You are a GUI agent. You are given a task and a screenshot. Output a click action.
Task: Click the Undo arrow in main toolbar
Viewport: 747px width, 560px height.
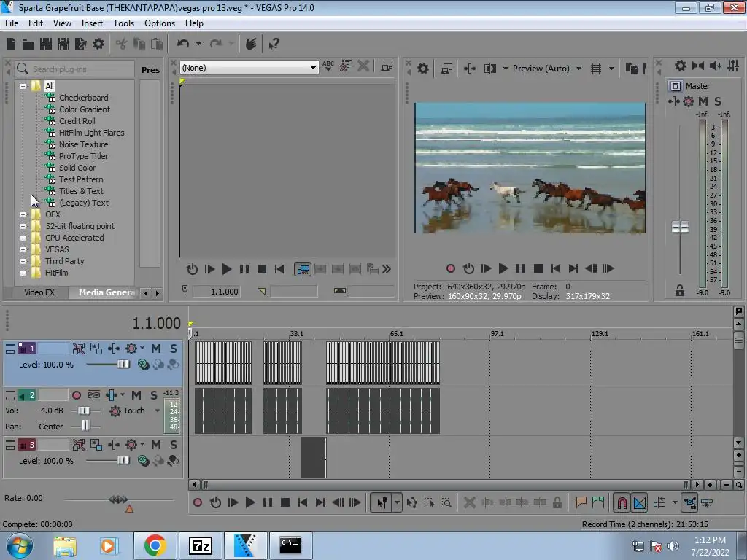(183, 44)
